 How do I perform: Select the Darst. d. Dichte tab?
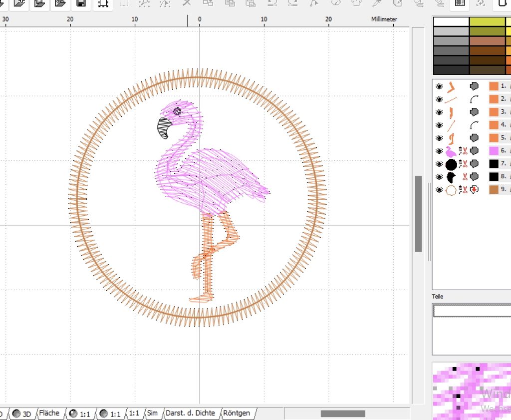click(190, 413)
